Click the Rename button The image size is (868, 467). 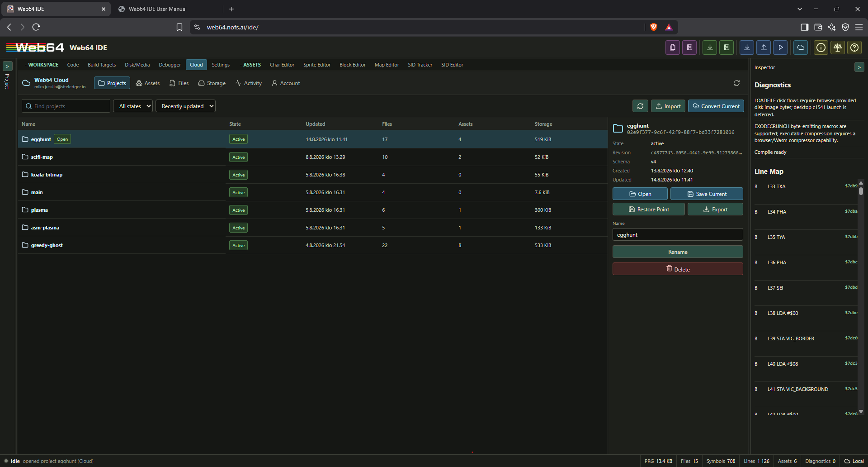coord(678,252)
